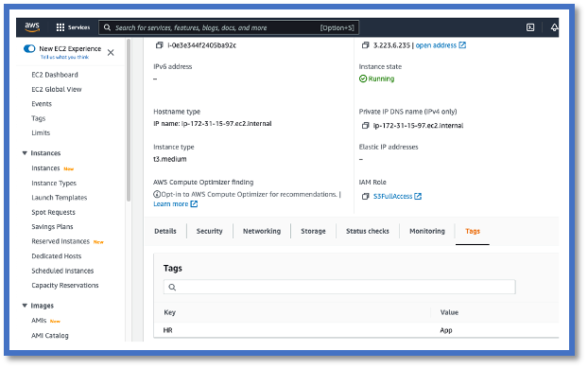The width and height of the screenshot is (588, 369).
Task: Click external link icon next to S3FullAccess
Action: pos(418,196)
